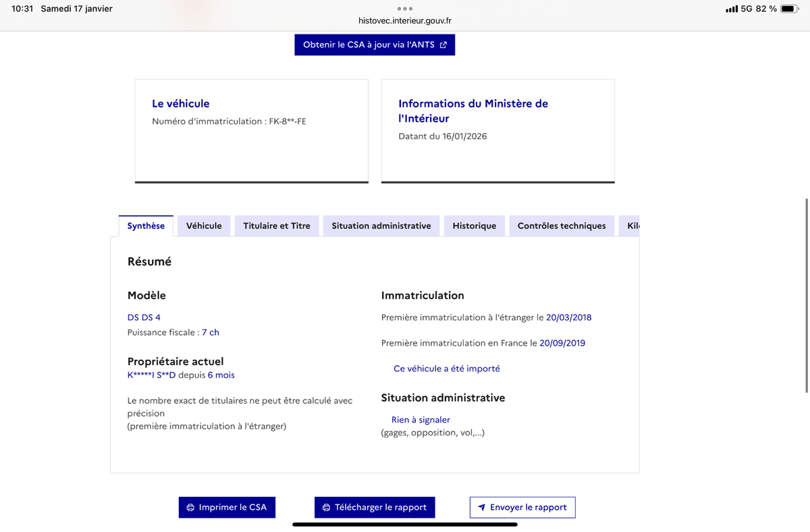
Task: Click the page's vertical scrollbar
Action: (807, 295)
